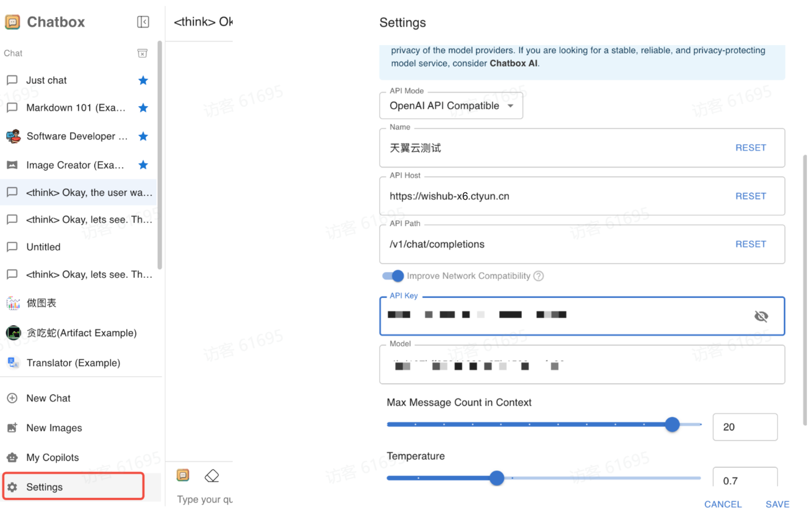Viewport: 812px width, 520px height.
Task: Click the Temperature slider handle
Action: click(x=497, y=478)
